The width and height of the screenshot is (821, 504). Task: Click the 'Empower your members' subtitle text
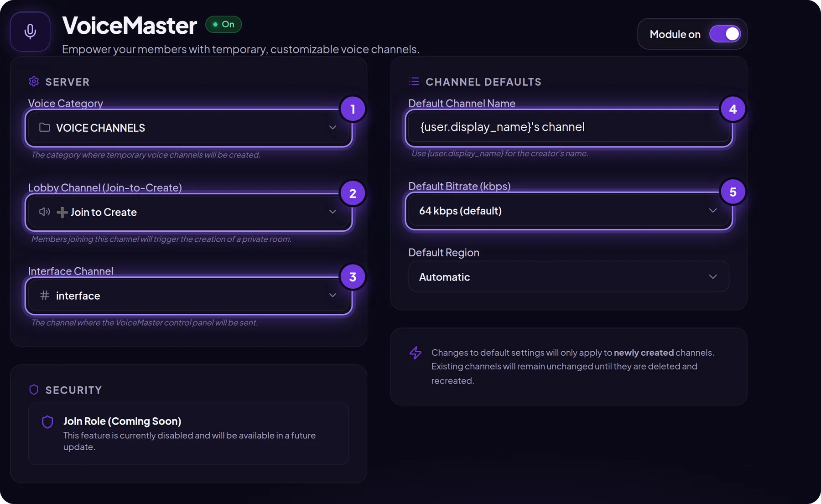click(x=241, y=49)
